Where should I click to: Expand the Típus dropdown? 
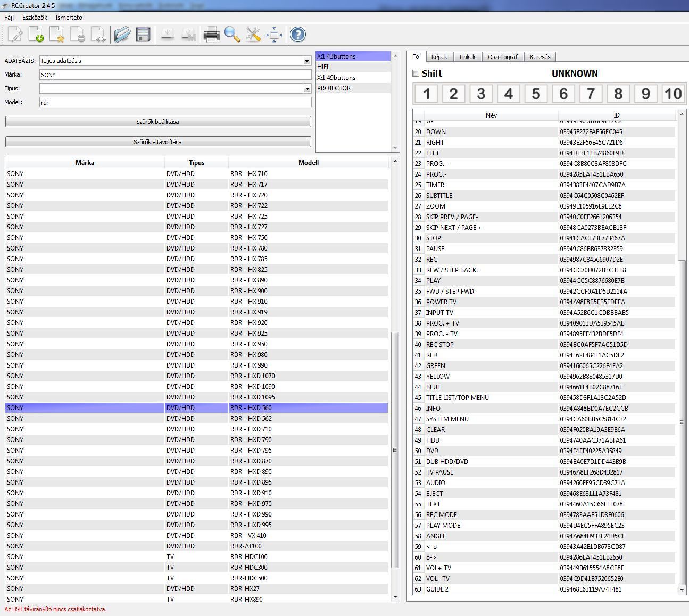point(307,88)
